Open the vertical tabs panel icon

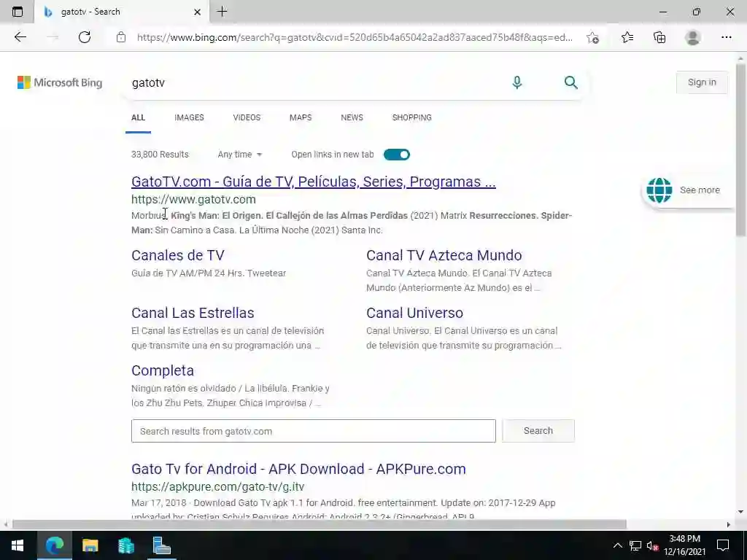(x=18, y=12)
